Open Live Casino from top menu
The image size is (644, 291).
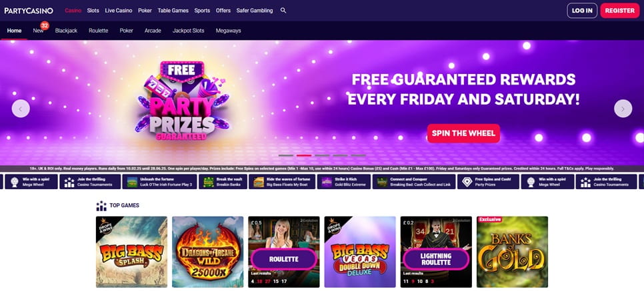tap(119, 11)
